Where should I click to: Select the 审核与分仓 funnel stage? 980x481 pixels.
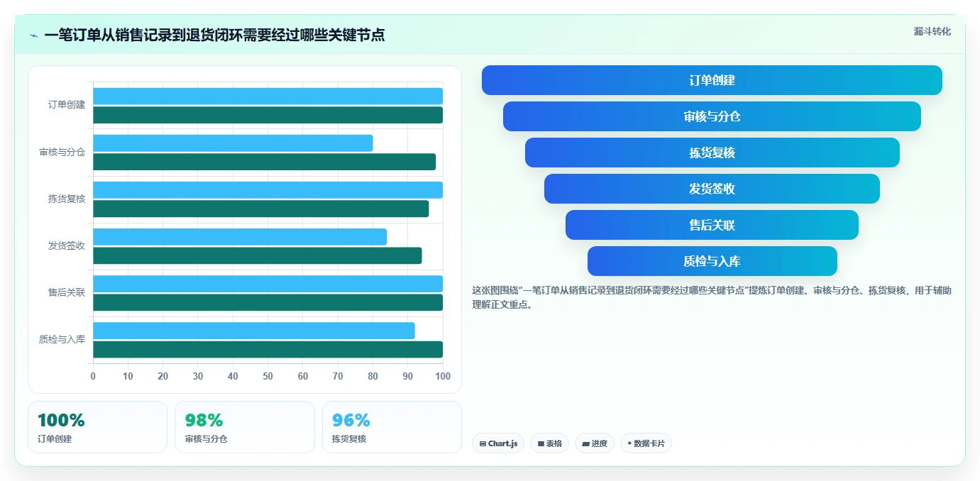pos(712,116)
